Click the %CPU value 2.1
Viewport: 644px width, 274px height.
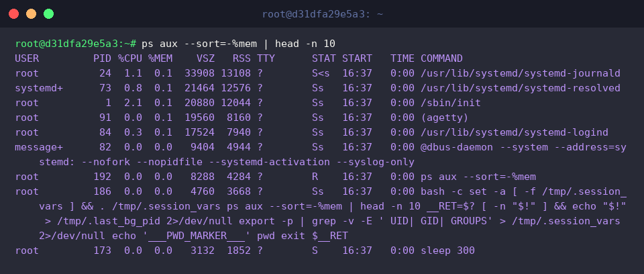point(133,103)
